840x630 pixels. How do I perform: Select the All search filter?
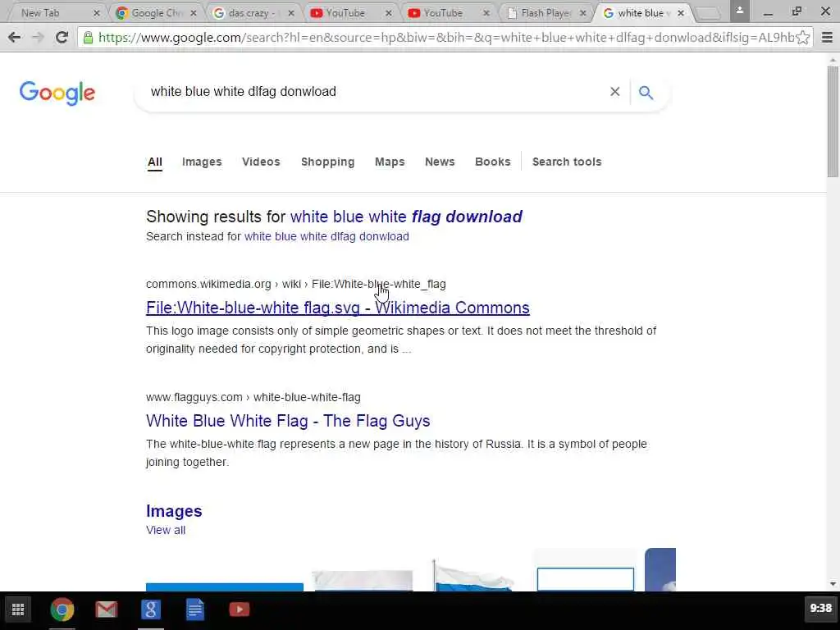(155, 162)
